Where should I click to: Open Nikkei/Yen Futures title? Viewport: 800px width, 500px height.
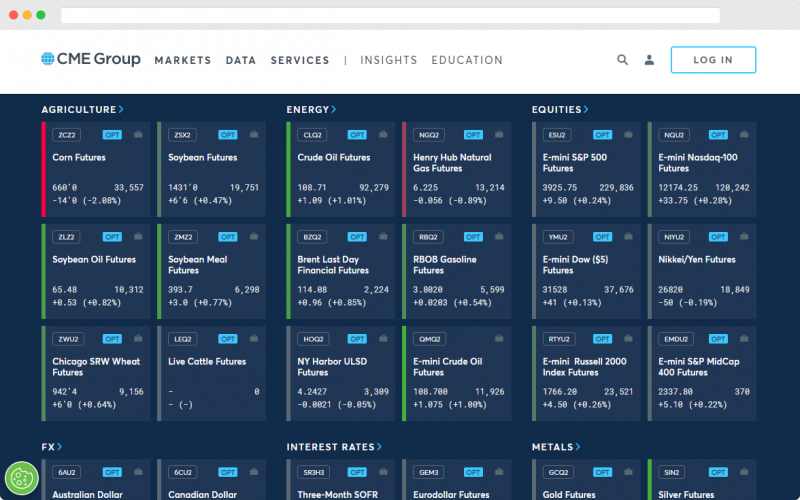point(697,260)
